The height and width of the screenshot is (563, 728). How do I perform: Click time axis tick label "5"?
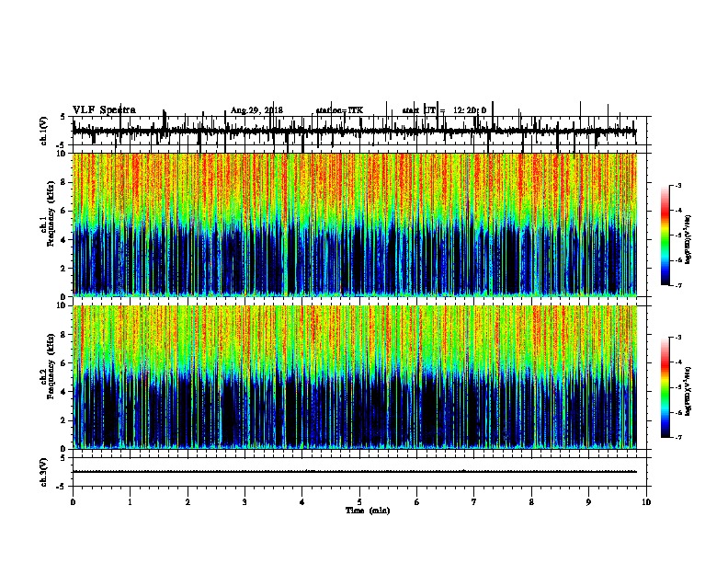coord(359,502)
